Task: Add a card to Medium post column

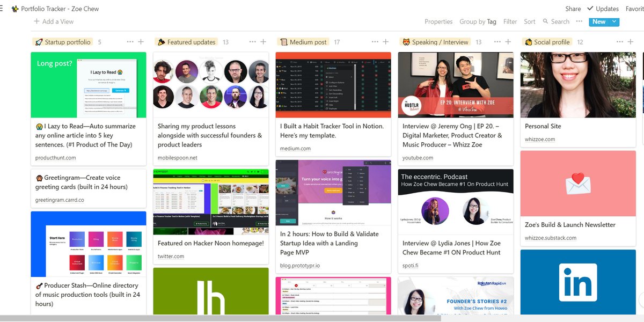Action: point(385,42)
